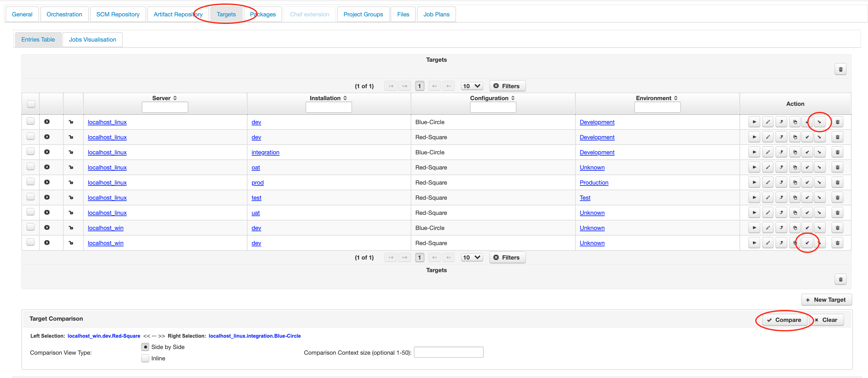
Task: Toggle the select-all checkbox in table header
Action: pos(31,104)
